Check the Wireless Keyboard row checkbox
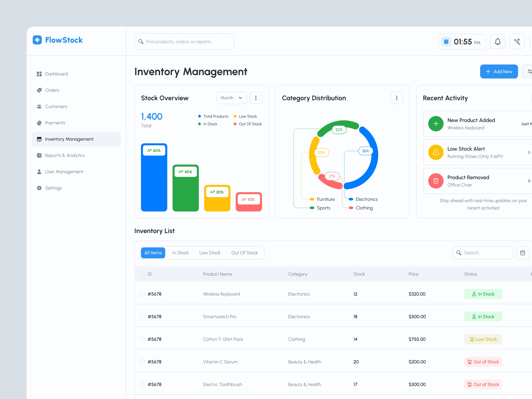This screenshot has width=532, height=399. coord(142,294)
